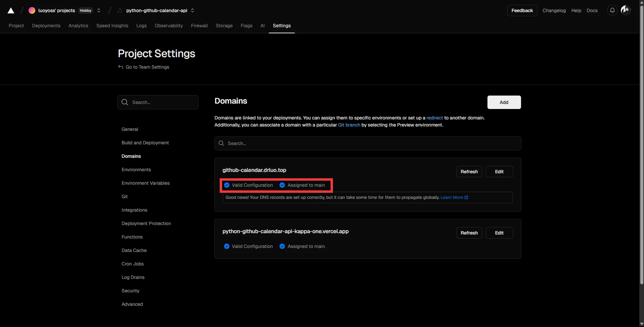Screen dimensions: 644x327
Task: Expand the project switcher chevron
Action: tap(192, 10)
